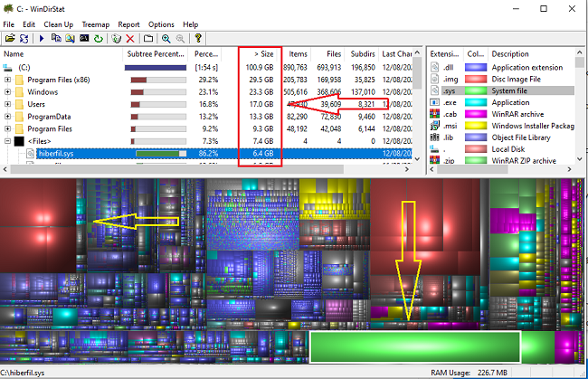Click the large green hiberfil.sys treemap block
This screenshot has height=379, width=588.
(x=414, y=346)
